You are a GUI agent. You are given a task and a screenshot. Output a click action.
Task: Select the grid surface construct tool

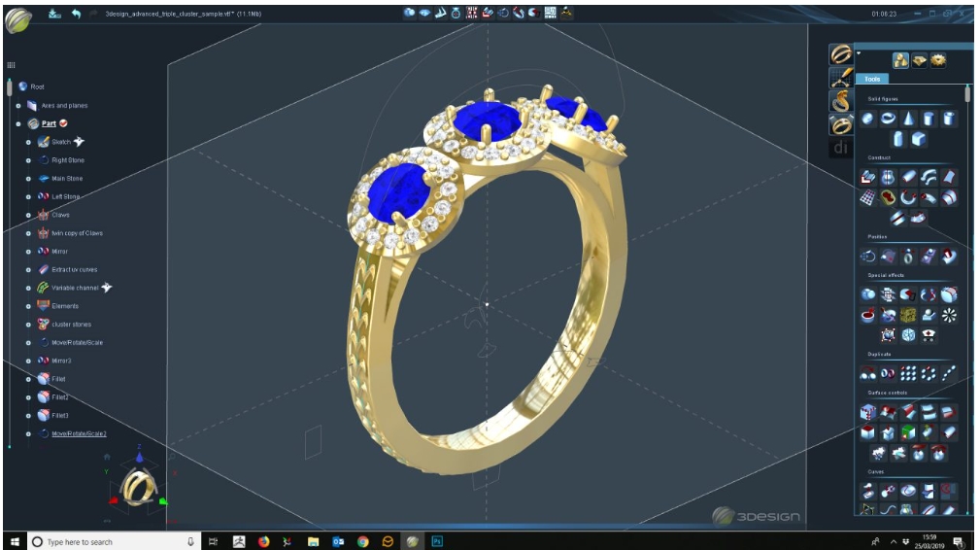[x=867, y=198]
